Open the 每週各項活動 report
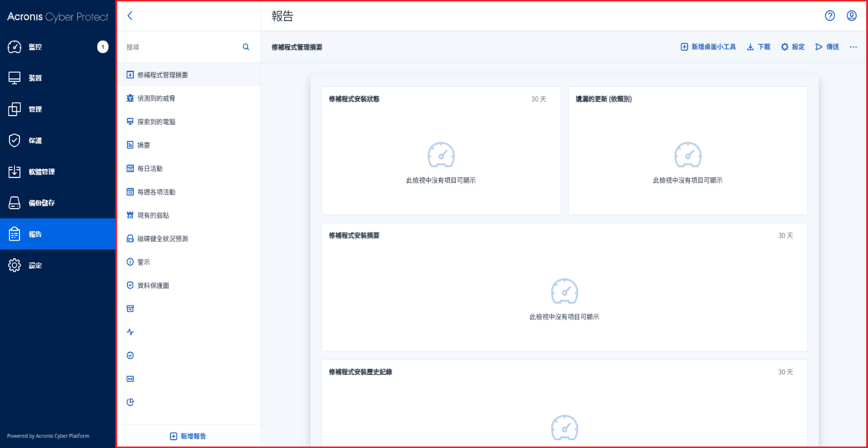The height and width of the screenshot is (448, 868). [189, 192]
